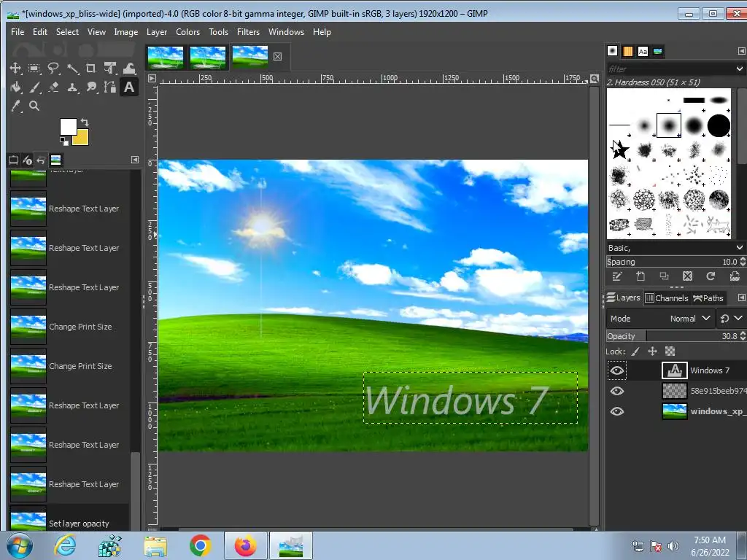Select the Fuzzy Select wand tool
Screen dimensions: 747x560
coord(72,68)
